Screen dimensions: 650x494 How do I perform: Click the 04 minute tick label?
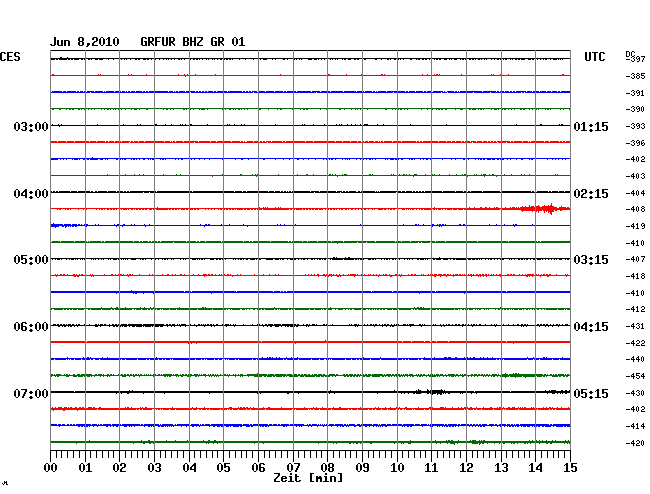coord(189,468)
